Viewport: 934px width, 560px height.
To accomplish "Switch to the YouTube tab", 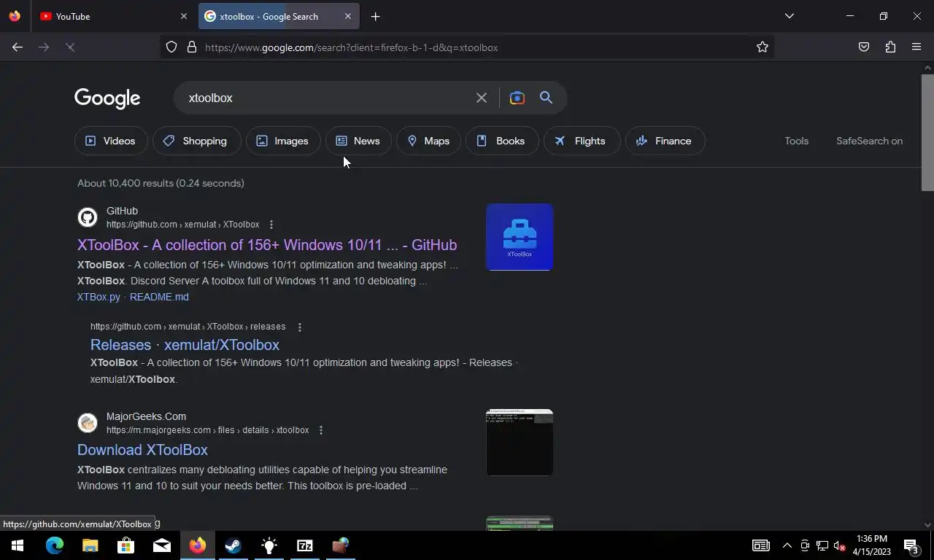I will [114, 16].
